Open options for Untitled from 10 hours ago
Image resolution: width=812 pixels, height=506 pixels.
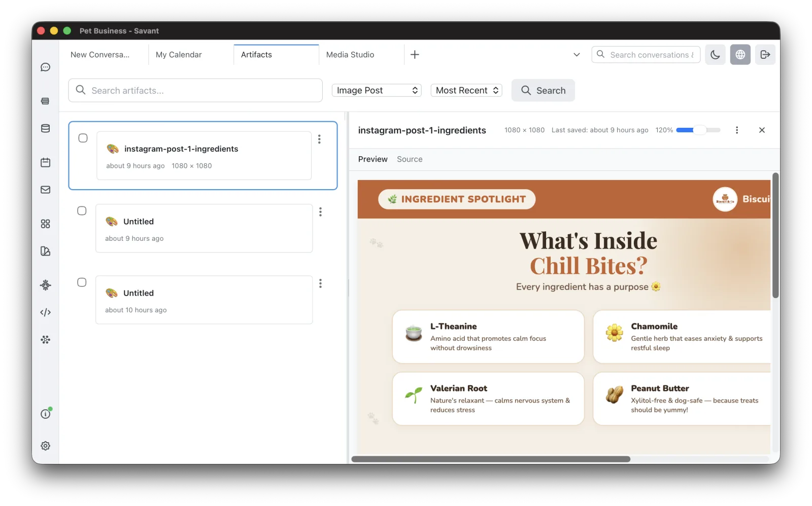click(320, 283)
